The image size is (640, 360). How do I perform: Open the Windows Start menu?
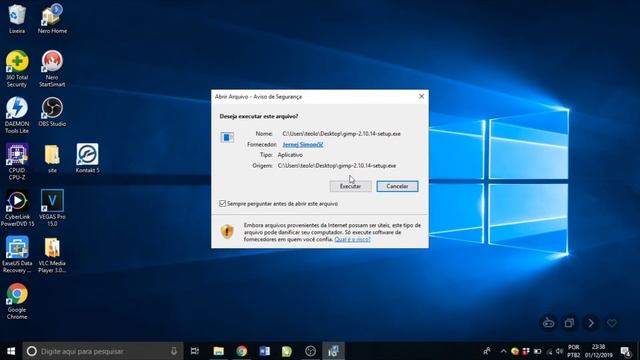[11, 351]
